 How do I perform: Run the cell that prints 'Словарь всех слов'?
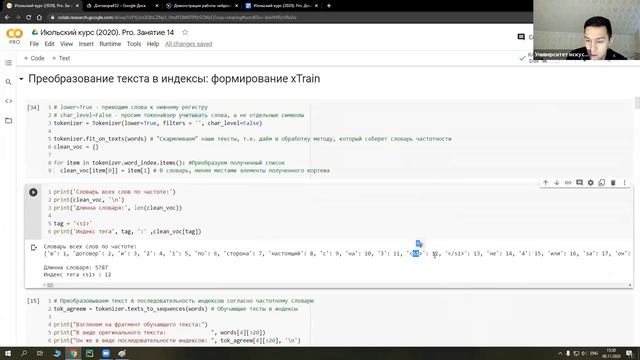pyautogui.click(x=33, y=192)
